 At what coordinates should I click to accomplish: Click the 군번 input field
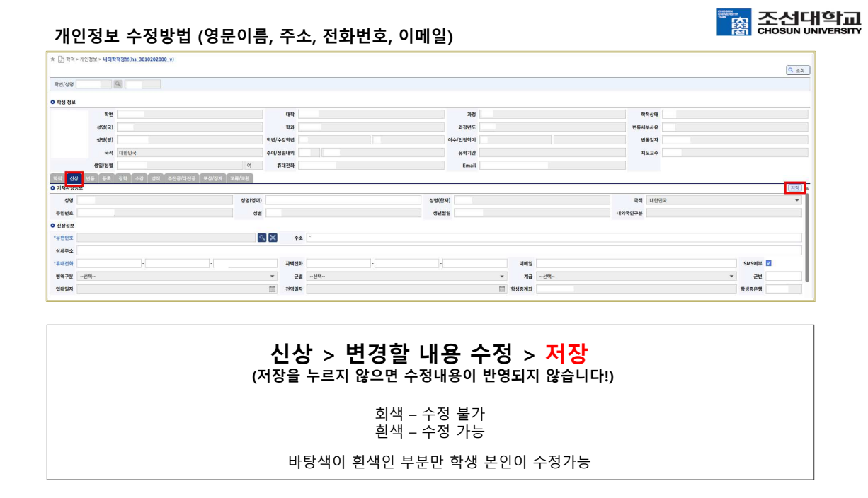784,276
